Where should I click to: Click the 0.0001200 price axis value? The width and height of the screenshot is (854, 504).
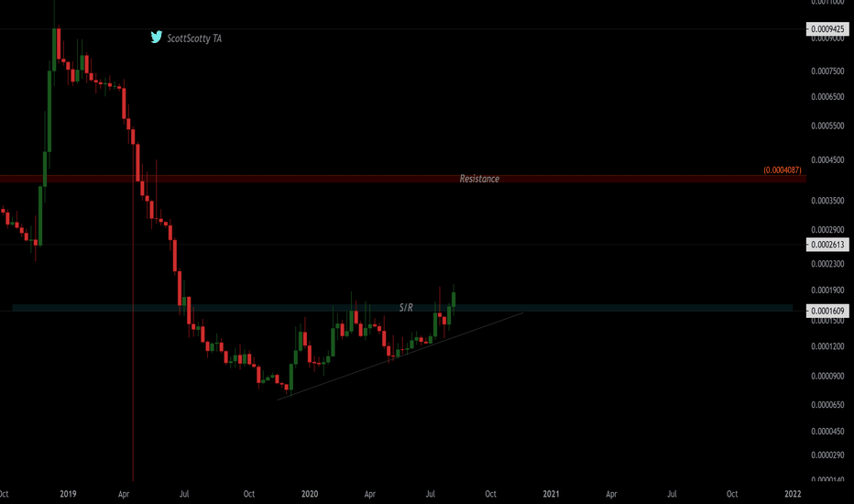[827, 346]
